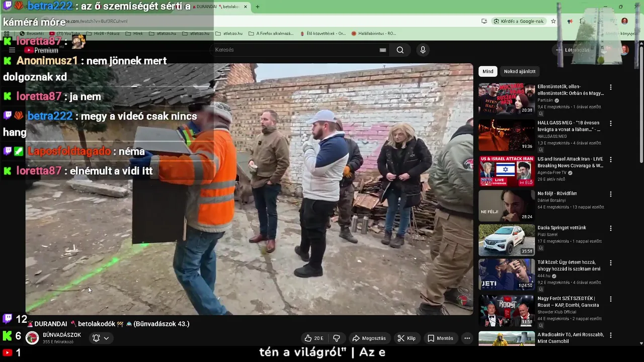The image size is (644, 362).
Task: Click the install/cast icon in address bar
Action: 484,21
